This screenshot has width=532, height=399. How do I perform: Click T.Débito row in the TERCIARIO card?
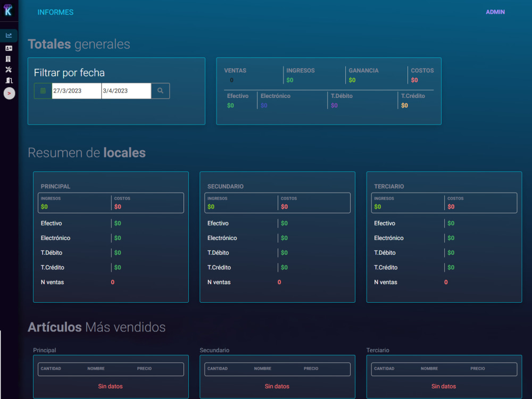[444, 253]
